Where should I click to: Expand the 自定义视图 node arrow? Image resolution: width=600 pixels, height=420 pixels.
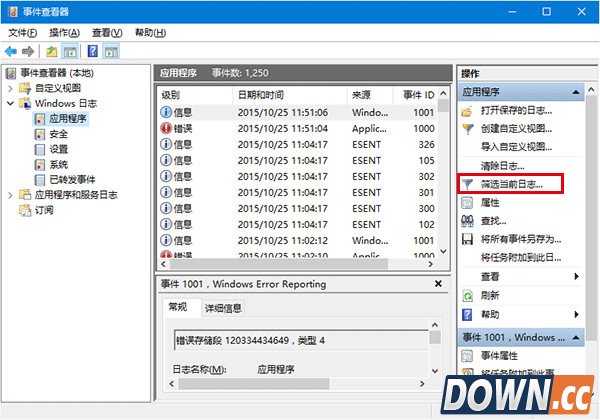click(10, 88)
